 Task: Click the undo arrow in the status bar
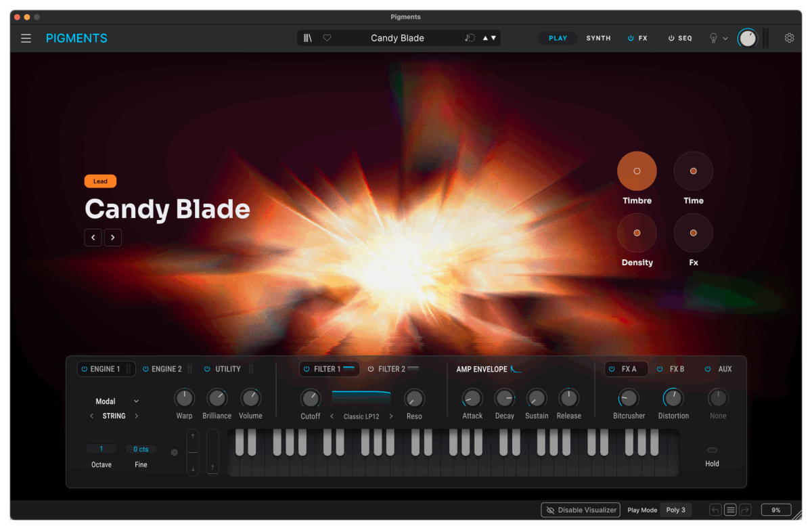[x=716, y=510]
